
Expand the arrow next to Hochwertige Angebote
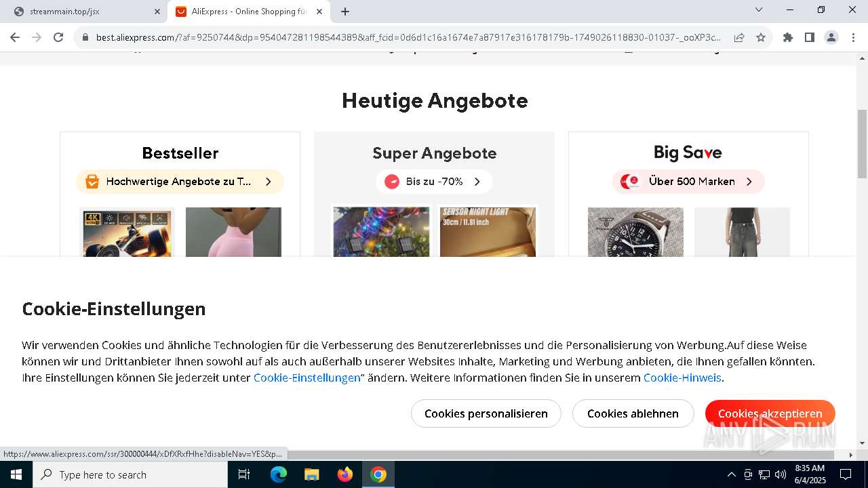[269, 182]
